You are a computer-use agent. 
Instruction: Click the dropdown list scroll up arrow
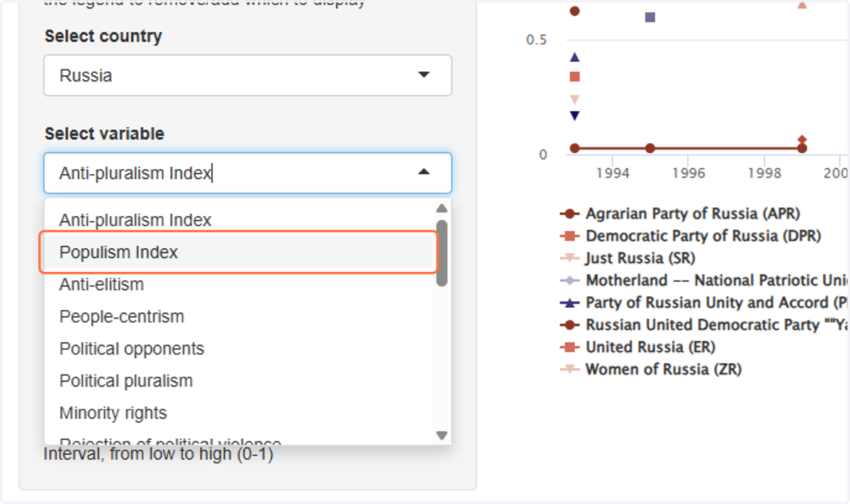point(442,208)
